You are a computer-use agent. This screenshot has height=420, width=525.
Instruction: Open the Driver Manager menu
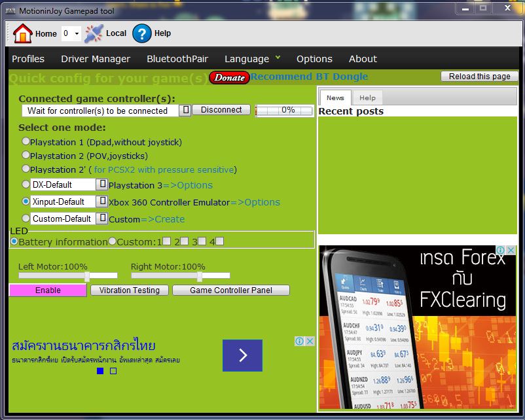click(x=96, y=59)
